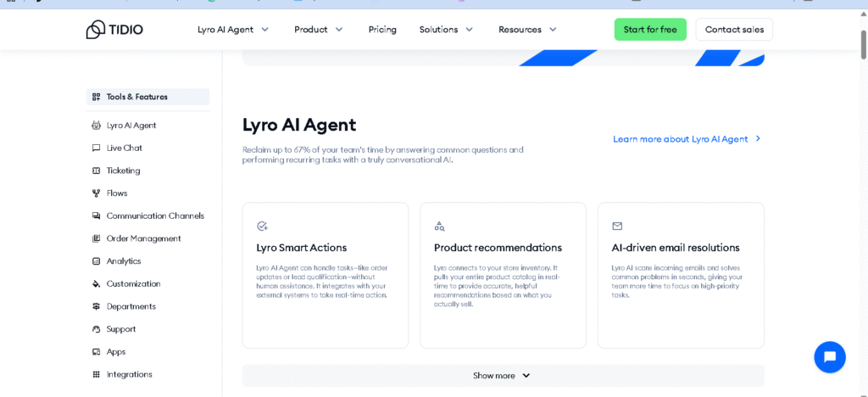
Task: Click the Analytics sidebar icon
Action: click(x=96, y=261)
